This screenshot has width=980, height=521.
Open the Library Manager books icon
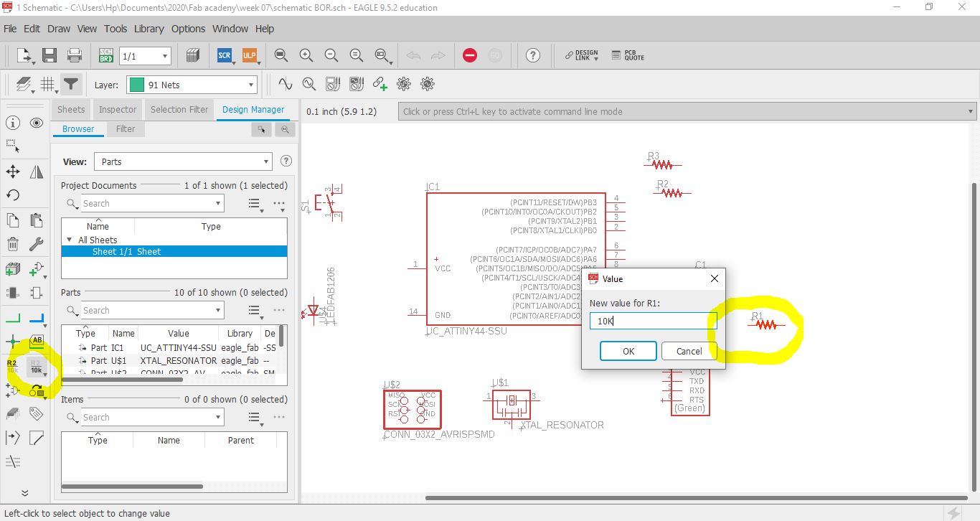pos(192,55)
